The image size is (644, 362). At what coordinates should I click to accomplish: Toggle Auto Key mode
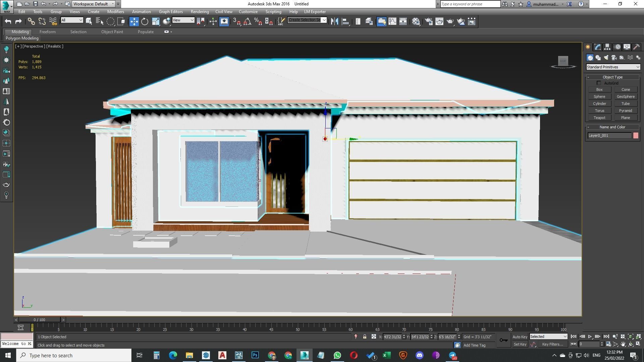[x=520, y=337]
